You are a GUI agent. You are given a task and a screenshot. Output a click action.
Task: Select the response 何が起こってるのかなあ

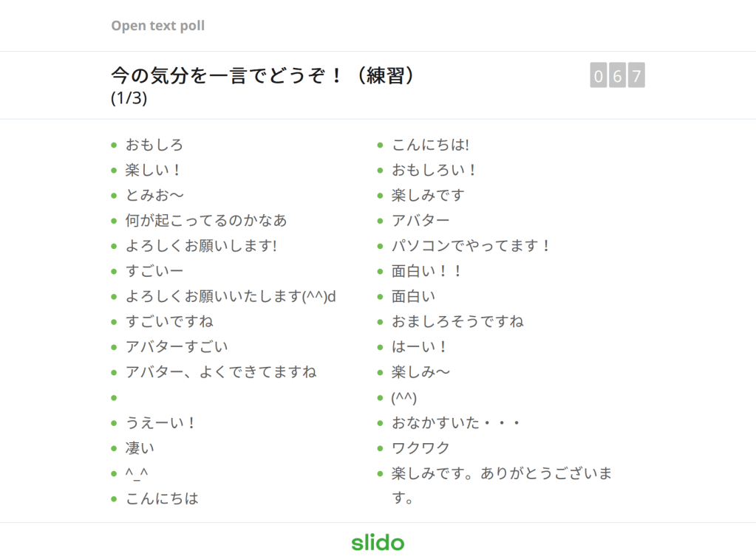206,220
